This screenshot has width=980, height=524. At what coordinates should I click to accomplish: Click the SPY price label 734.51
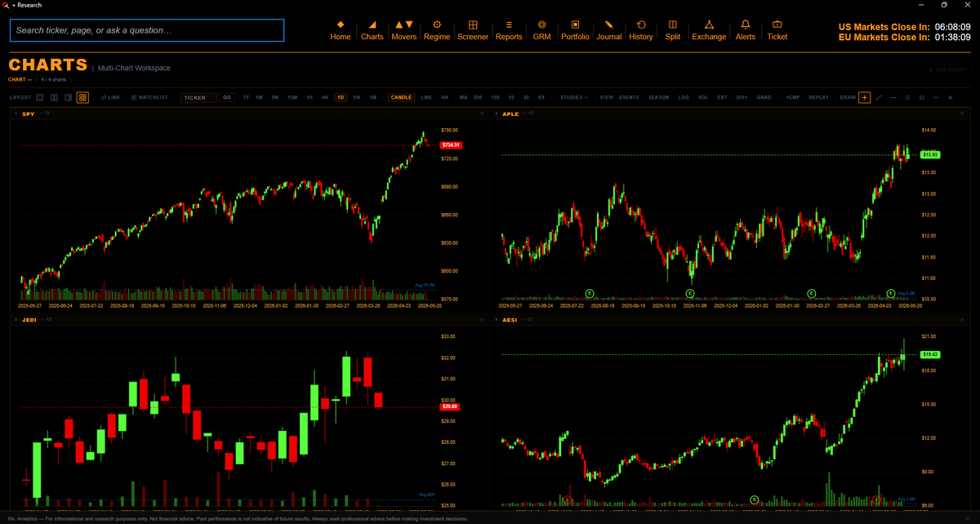click(450, 144)
